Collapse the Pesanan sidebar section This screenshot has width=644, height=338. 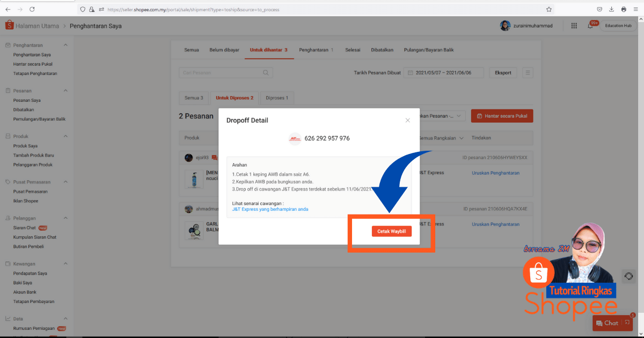coord(65,91)
